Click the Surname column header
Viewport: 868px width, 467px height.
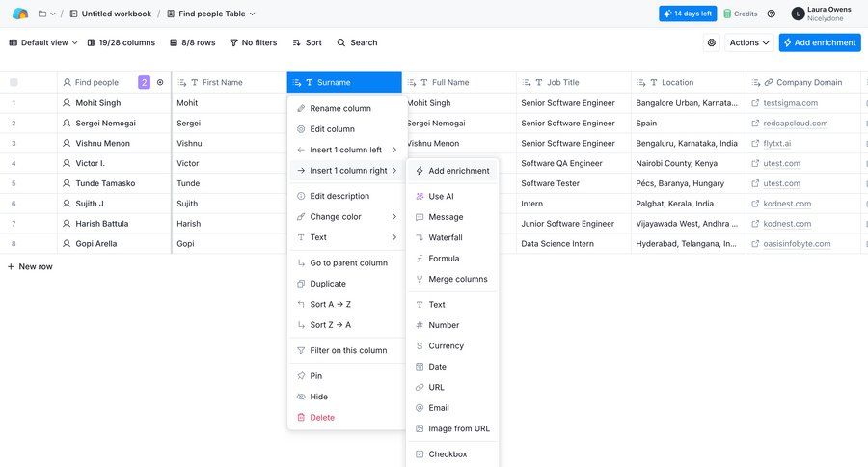pos(344,82)
